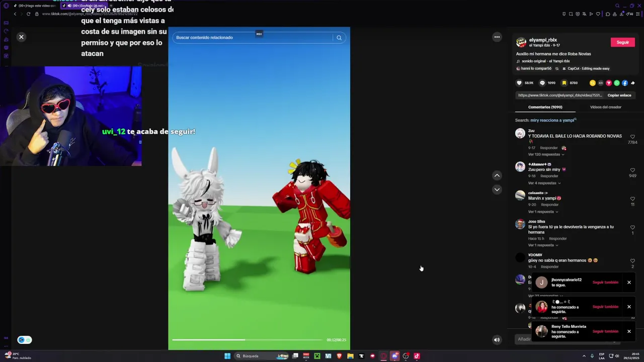
Task: Click the yellow repost icon
Action: 592,83
